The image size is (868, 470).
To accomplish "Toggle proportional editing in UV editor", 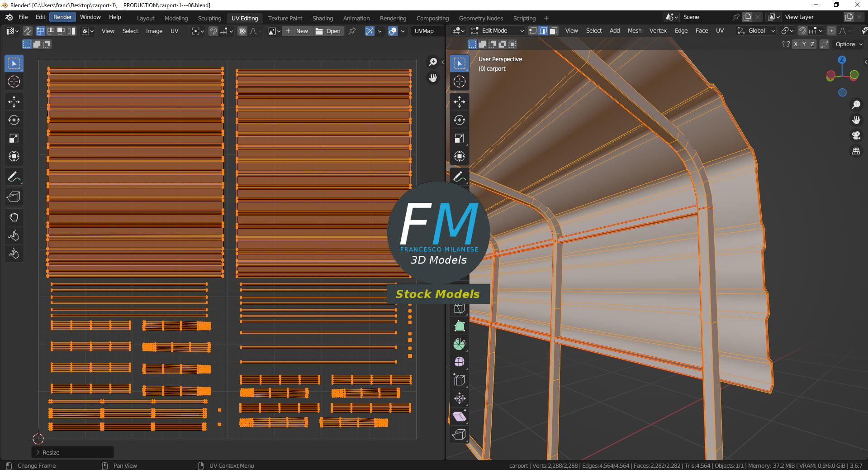I will click(x=242, y=31).
